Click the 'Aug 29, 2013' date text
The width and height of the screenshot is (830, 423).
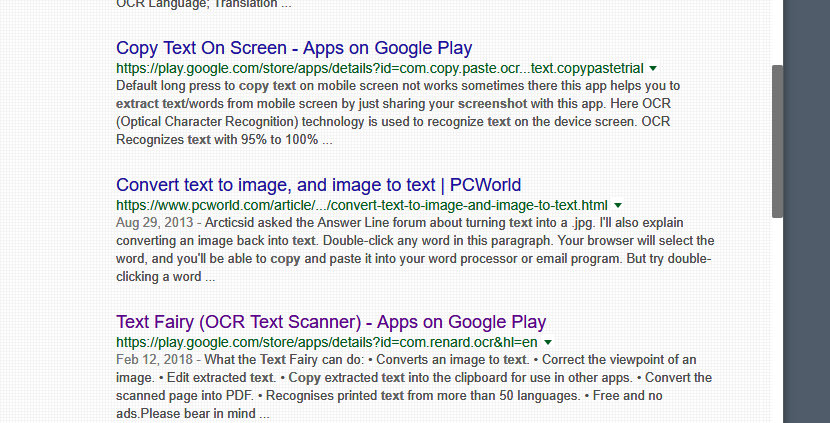coord(155,223)
